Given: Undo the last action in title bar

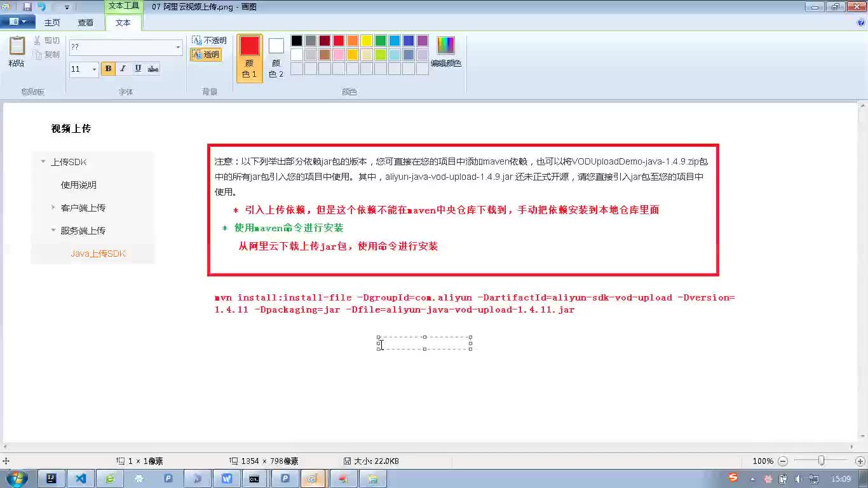Looking at the screenshot, I should point(42,7).
